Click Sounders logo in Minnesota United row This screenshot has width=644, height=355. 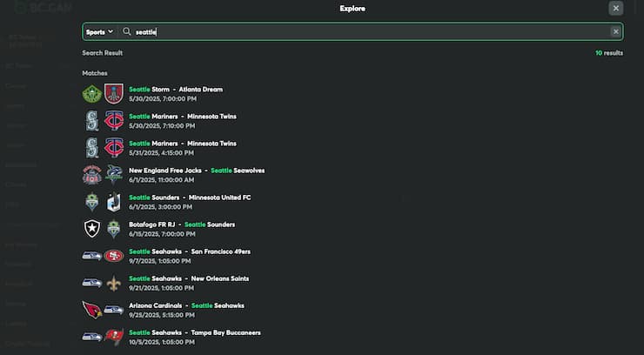(92, 203)
